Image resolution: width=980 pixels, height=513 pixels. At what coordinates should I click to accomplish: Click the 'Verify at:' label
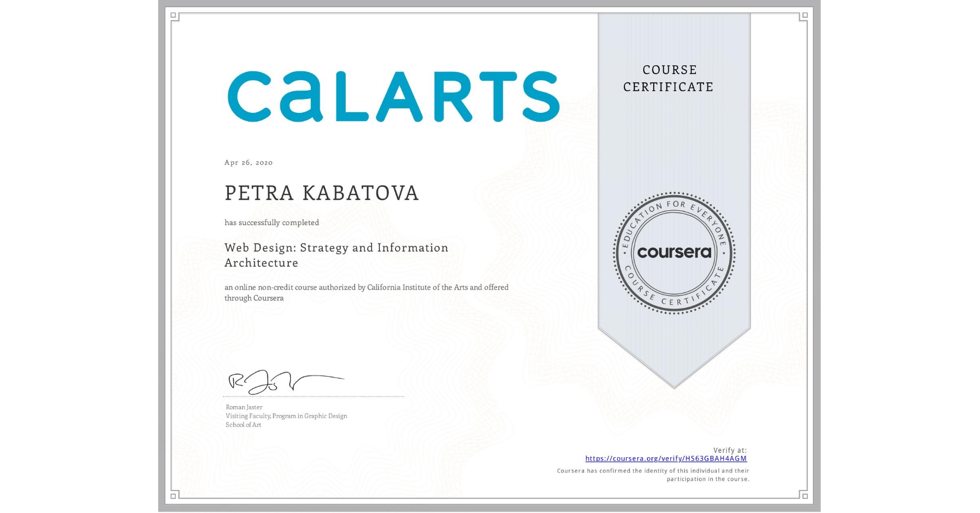point(729,451)
